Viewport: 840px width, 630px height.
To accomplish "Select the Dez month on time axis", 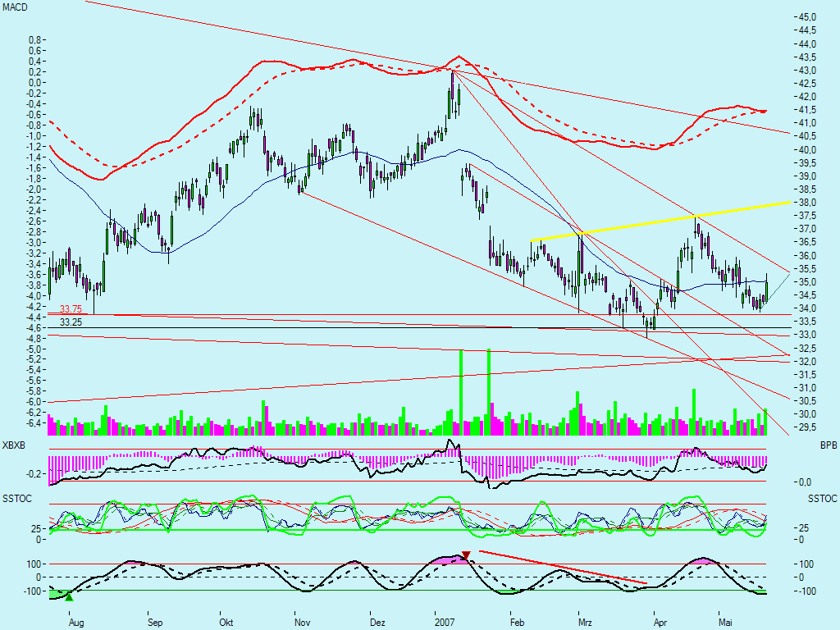I will (x=377, y=622).
